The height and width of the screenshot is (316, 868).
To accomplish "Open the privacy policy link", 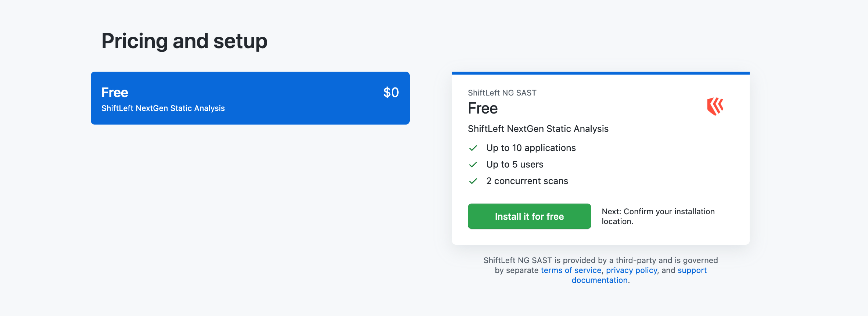I will tap(631, 270).
